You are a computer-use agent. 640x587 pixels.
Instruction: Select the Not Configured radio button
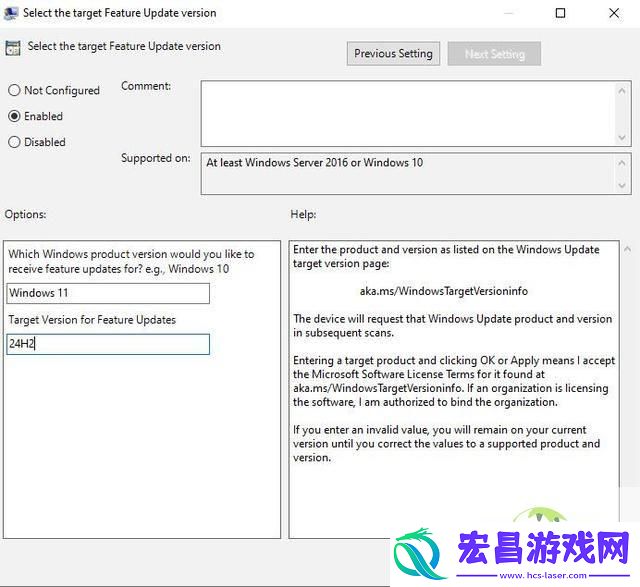pos(14,90)
